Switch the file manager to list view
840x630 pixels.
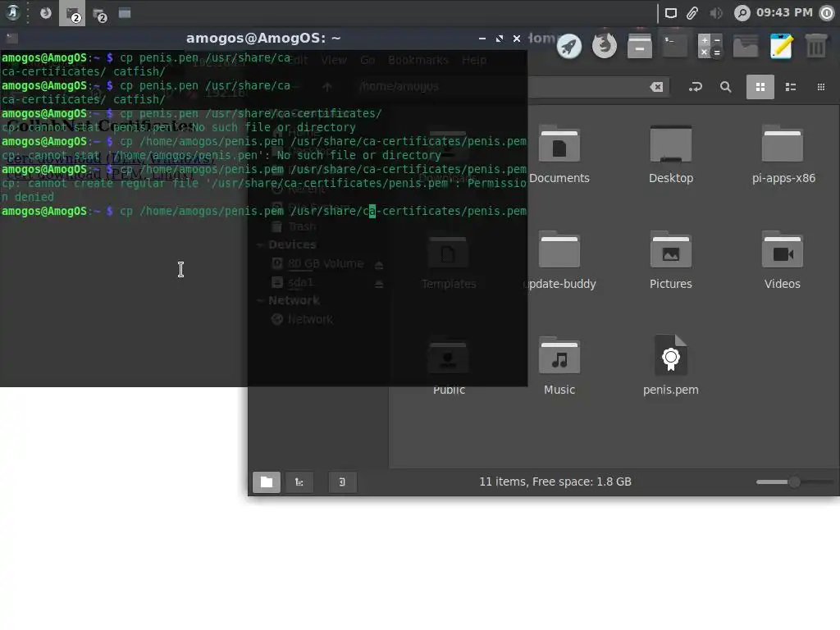coord(791,87)
